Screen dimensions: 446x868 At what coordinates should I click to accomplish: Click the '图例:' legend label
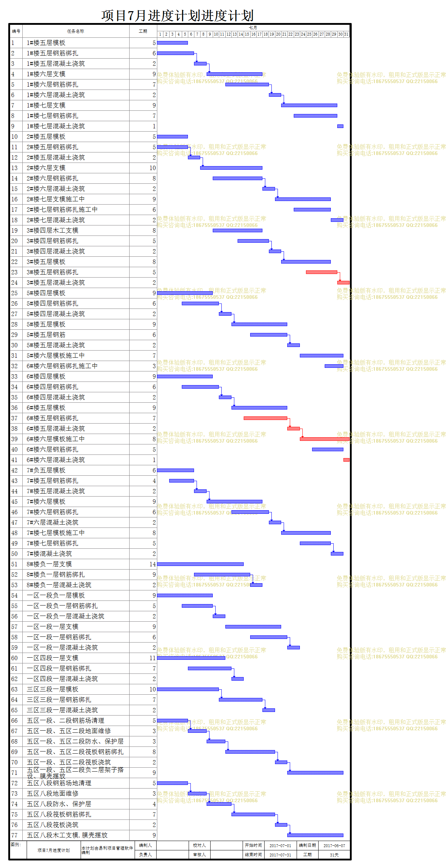click(x=16, y=845)
